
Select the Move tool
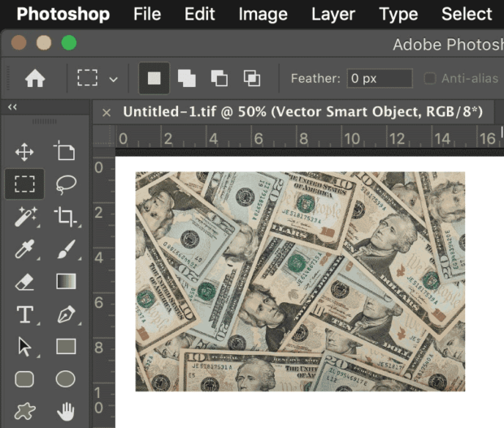point(24,152)
